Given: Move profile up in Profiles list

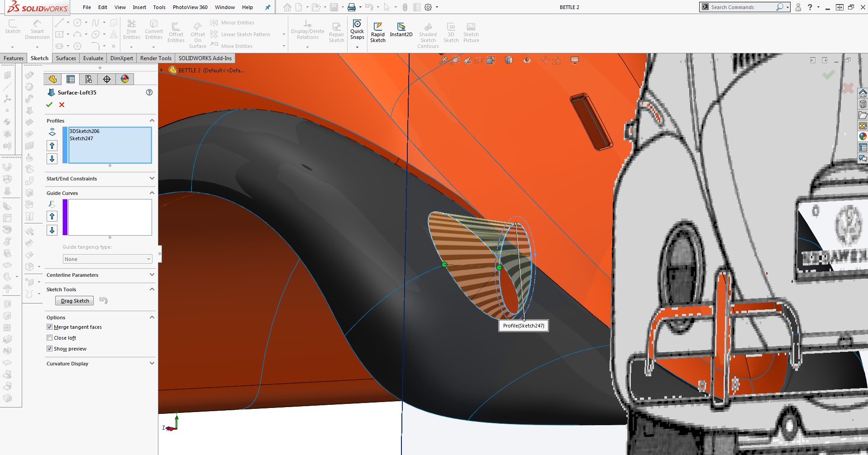Looking at the screenshot, I should coord(52,146).
